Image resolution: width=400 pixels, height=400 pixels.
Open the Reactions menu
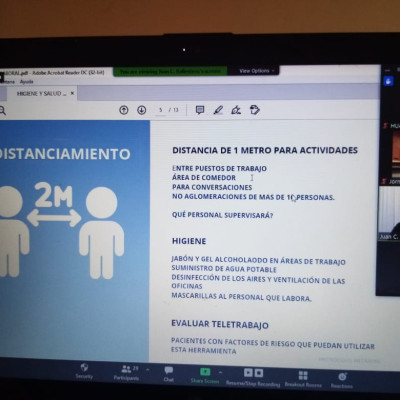click(x=342, y=380)
